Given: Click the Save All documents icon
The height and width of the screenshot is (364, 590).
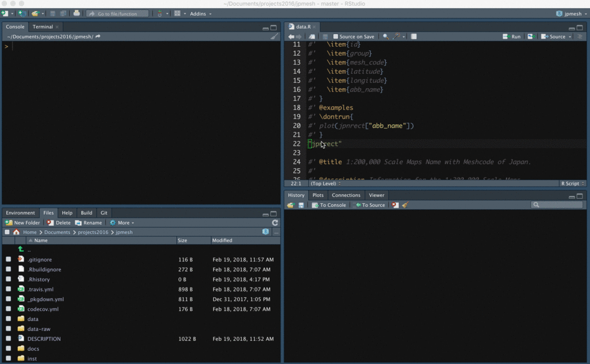Looking at the screenshot, I should pyautogui.click(x=63, y=14).
